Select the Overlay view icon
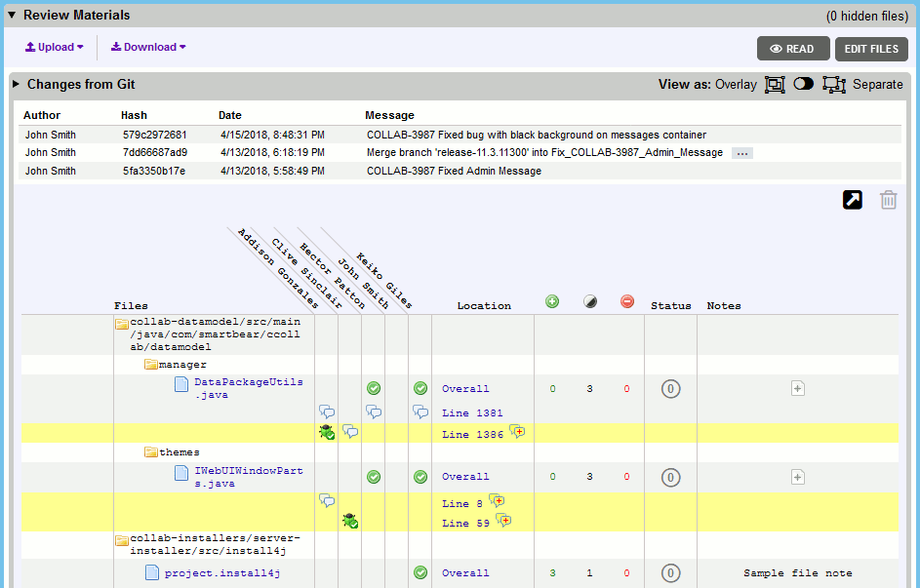920x588 pixels. click(775, 85)
